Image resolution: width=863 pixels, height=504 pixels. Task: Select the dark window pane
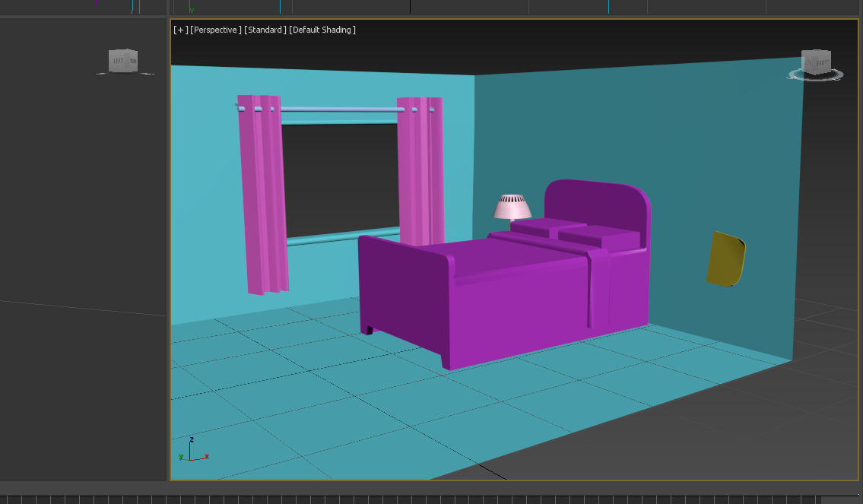[340, 180]
